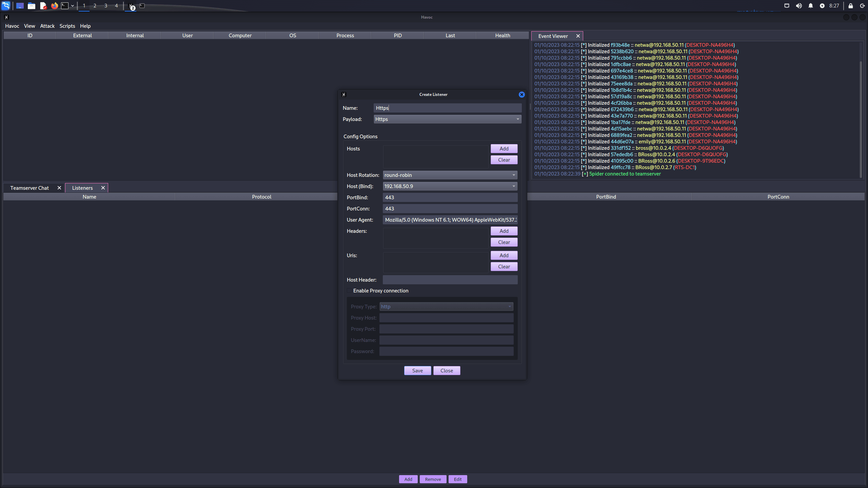The height and width of the screenshot is (488, 868).
Task: Select the Event Viewer tab
Action: 553,36
